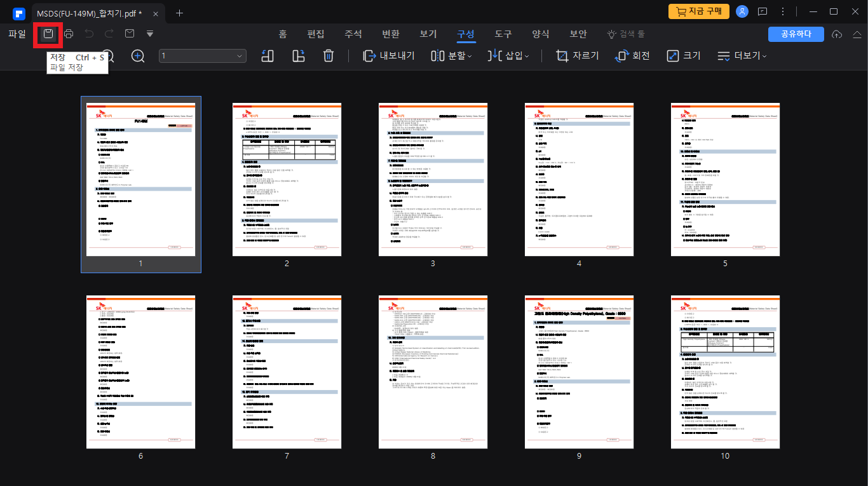
Task: Switch to the 보기 tab
Action: [428, 34]
